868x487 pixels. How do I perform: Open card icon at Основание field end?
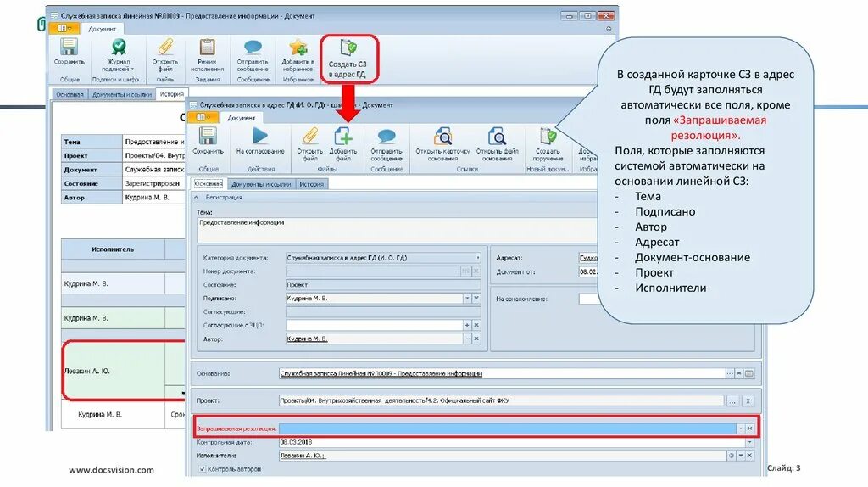point(749,373)
